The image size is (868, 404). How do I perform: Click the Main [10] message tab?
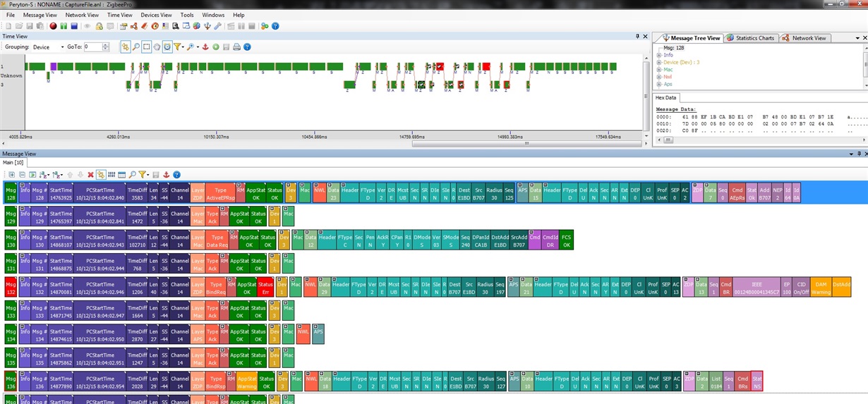[13, 163]
